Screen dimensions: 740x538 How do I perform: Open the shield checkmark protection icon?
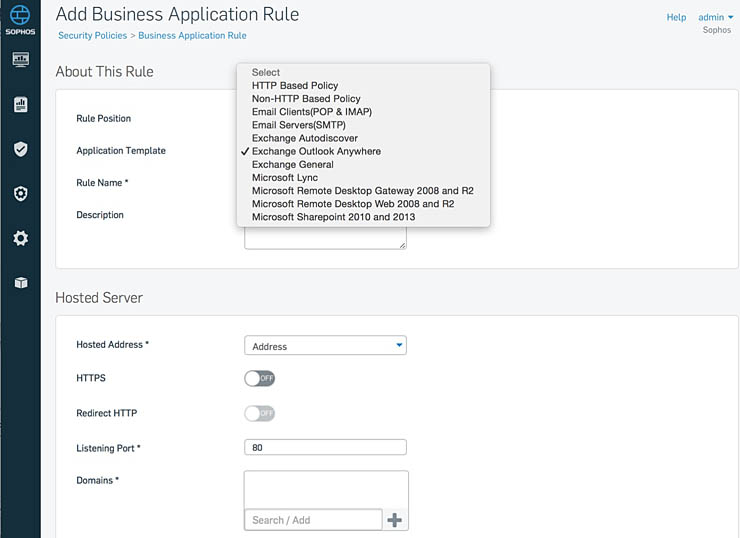click(20, 149)
